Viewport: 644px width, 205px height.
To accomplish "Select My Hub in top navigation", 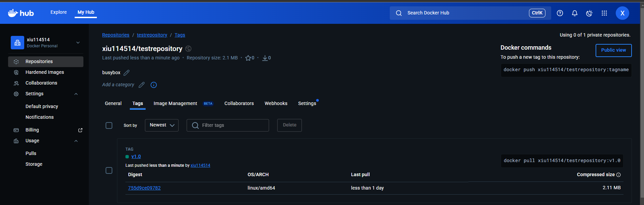I will 86,12.
